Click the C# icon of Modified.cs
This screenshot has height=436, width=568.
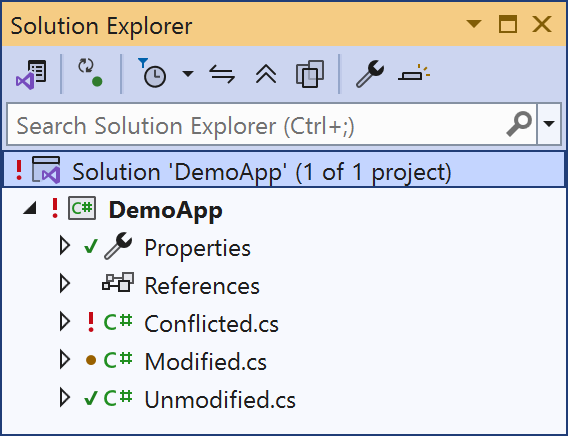[118, 360]
